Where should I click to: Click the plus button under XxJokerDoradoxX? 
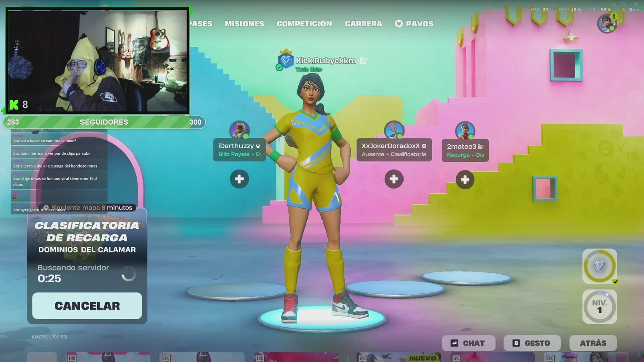click(x=394, y=179)
